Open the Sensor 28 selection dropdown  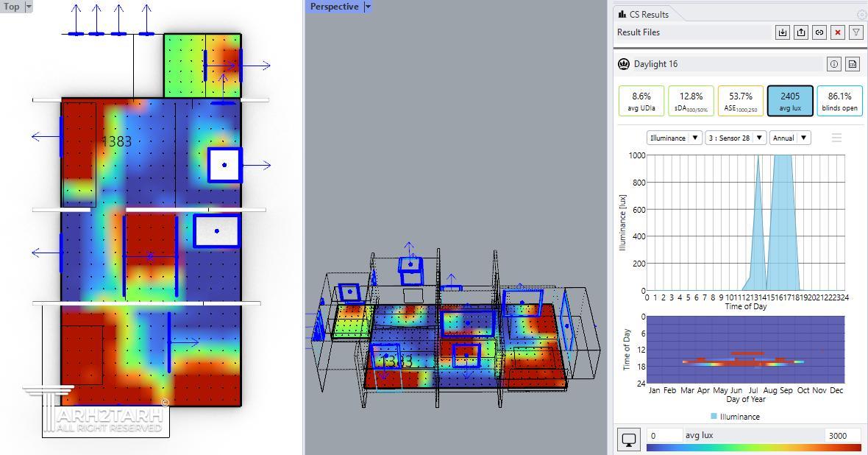click(735, 138)
